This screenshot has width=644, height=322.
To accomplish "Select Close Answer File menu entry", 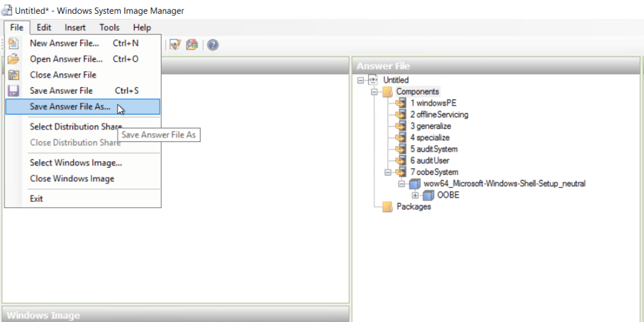I will pyautogui.click(x=63, y=75).
